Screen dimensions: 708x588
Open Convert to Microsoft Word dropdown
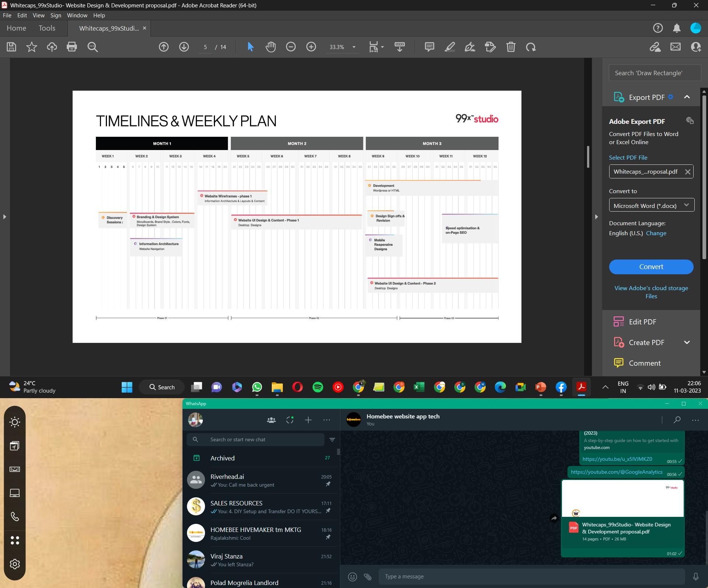[651, 205]
